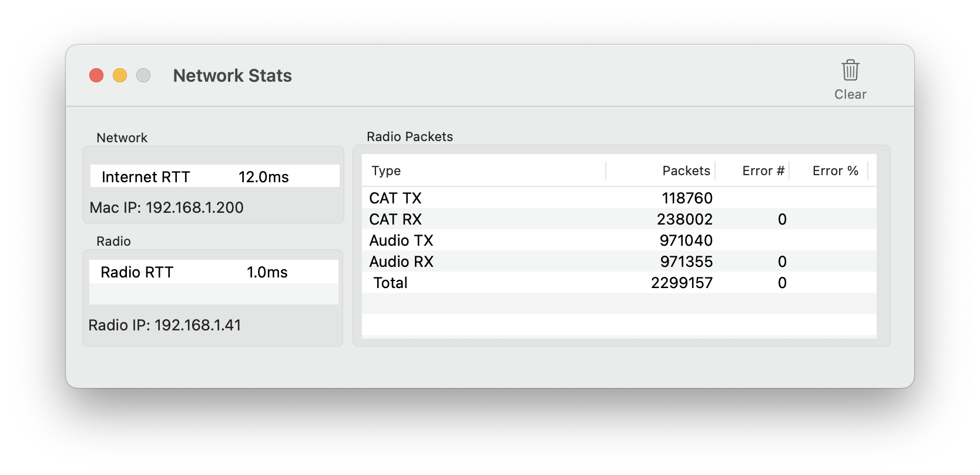Select the Internet RTT row

point(215,176)
